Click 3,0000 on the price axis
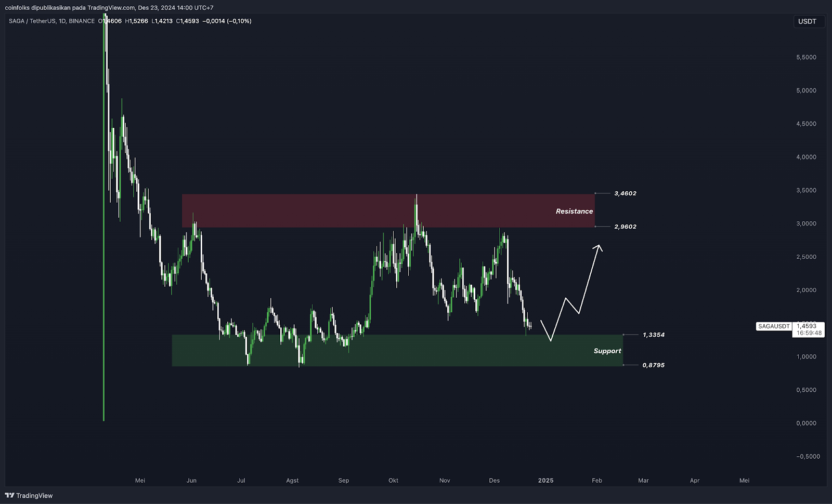The height and width of the screenshot is (504, 832). click(806, 223)
